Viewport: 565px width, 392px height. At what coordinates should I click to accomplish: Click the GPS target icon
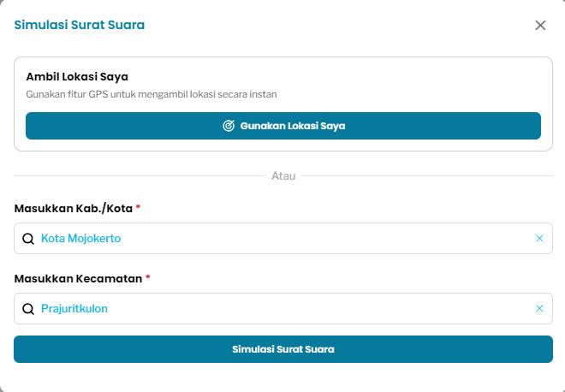coord(229,126)
